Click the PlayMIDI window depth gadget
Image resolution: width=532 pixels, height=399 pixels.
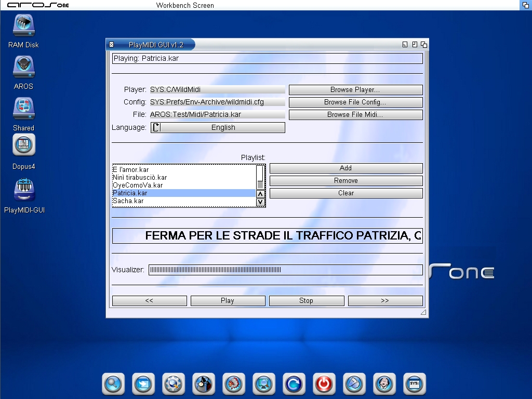click(424, 45)
